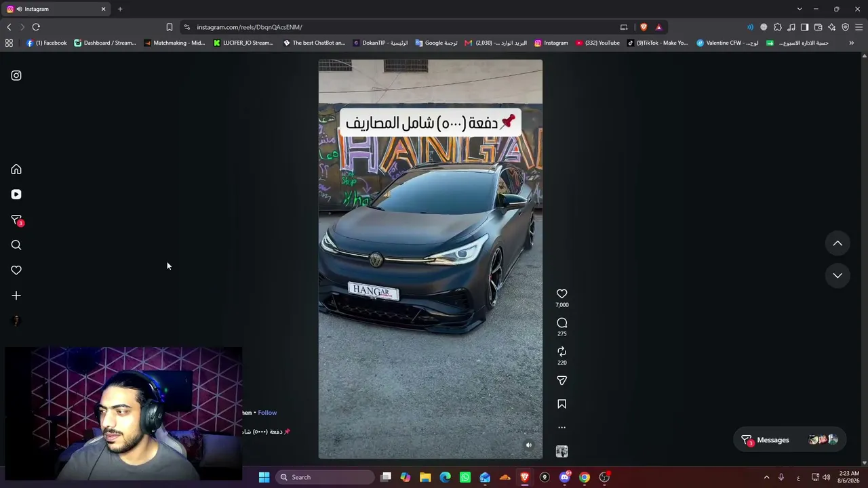Follow the reel's author
Viewport: 868px width, 488px height.
(x=267, y=412)
